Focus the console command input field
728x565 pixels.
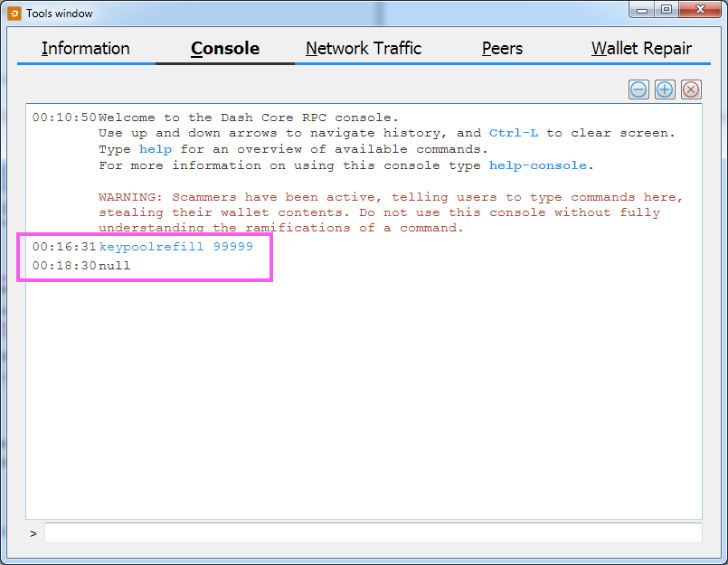pos(373,533)
